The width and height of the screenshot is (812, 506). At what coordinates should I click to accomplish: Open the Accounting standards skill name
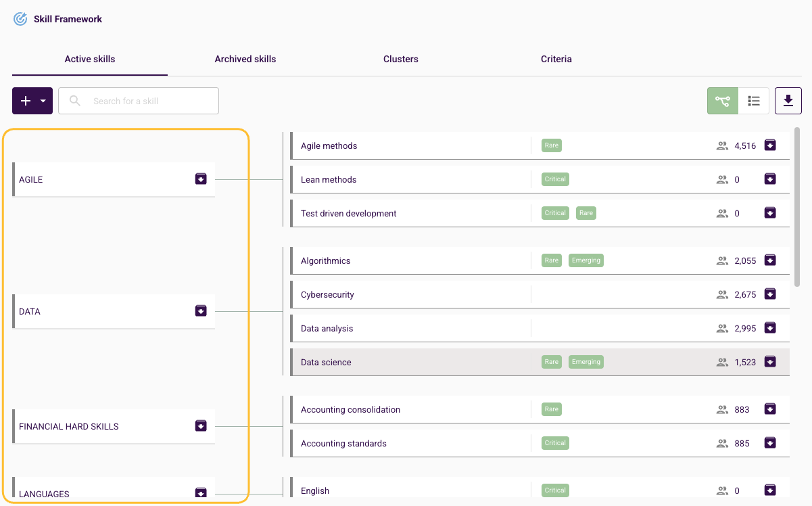click(343, 443)
